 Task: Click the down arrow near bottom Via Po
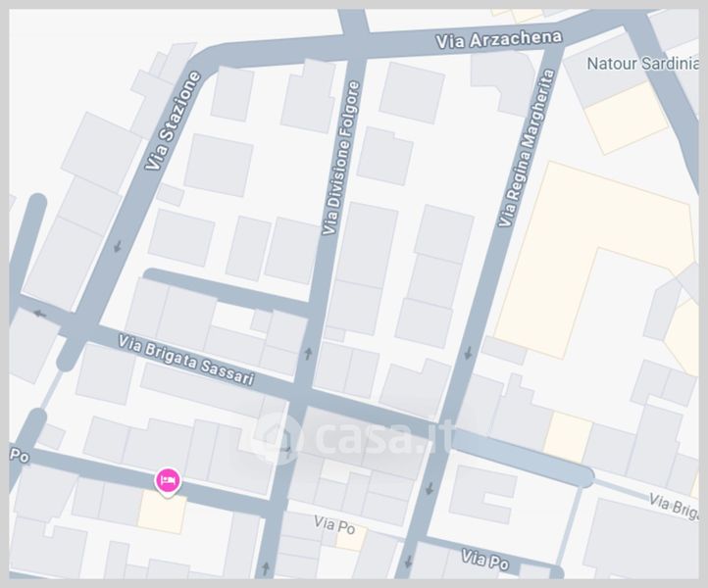[x=409, y=562]
